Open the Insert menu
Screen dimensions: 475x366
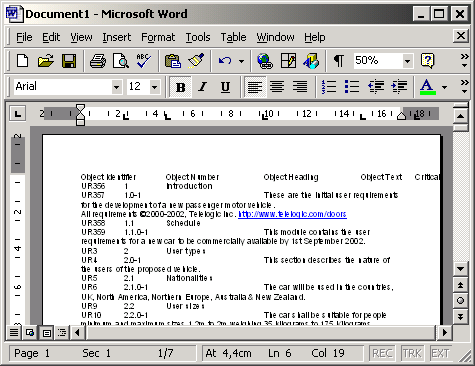pyautogui.click(x=116, y=37)
